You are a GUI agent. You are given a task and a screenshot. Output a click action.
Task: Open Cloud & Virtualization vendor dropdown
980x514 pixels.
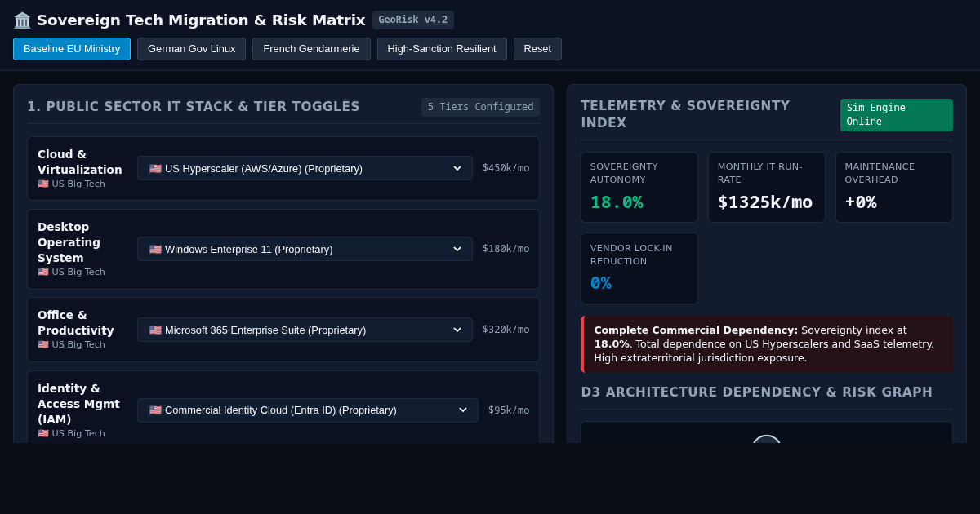click(x=305, y=168)
